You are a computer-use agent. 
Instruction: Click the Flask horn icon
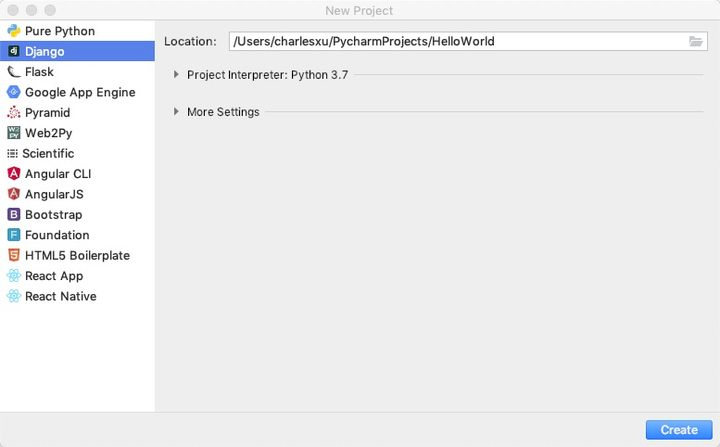[14, 72]
